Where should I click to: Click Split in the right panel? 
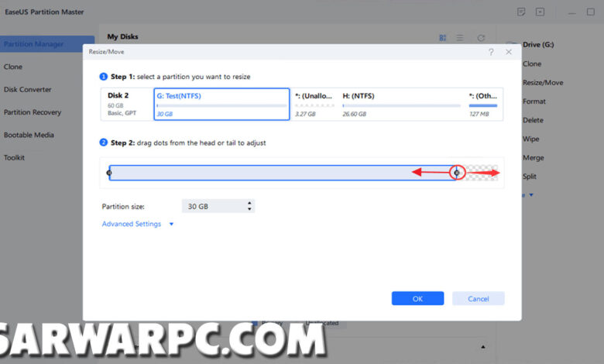pos(529,177)
